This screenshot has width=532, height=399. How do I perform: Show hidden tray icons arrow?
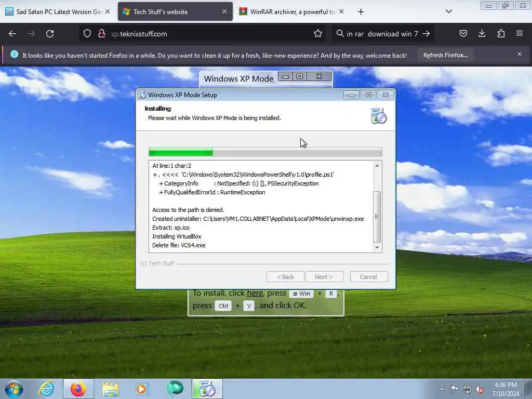click(442, 389)
